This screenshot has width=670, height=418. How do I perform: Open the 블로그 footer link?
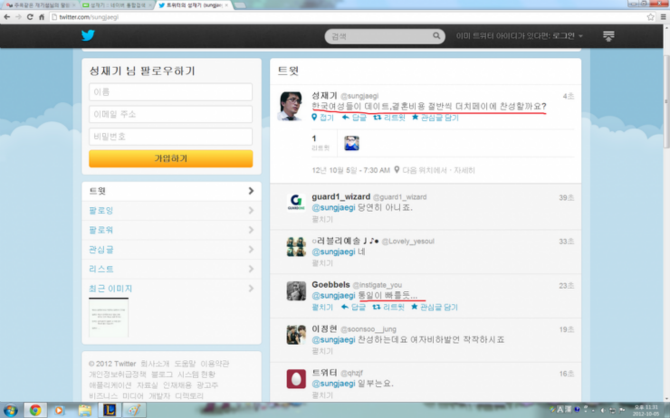pos(162,374)
